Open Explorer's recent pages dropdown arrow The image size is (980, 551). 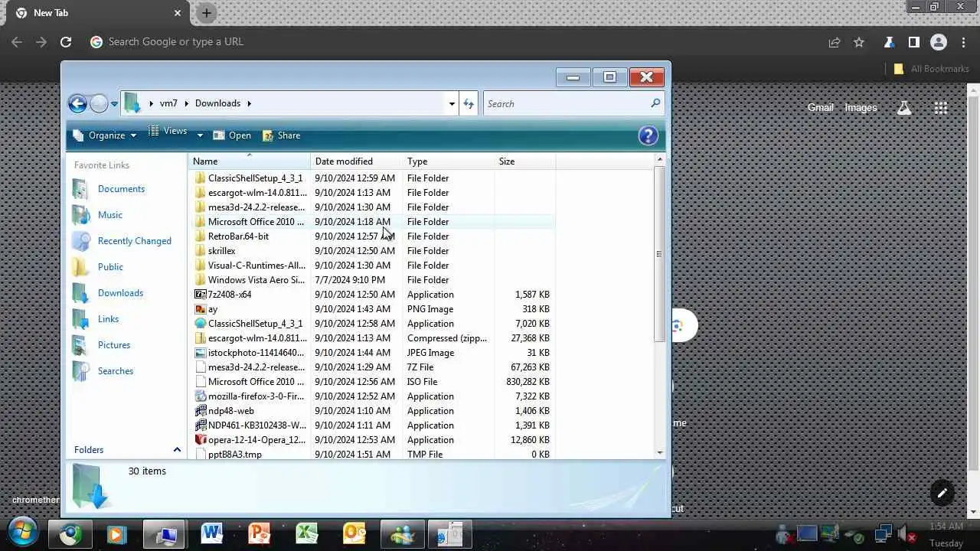(x=114, y=104)
